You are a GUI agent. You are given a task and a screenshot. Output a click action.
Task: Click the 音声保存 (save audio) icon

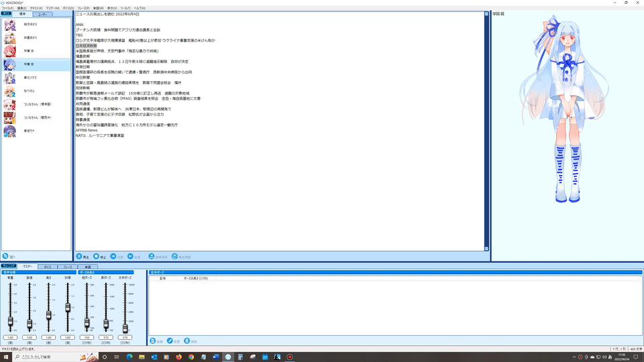click(x=152, y=257)
